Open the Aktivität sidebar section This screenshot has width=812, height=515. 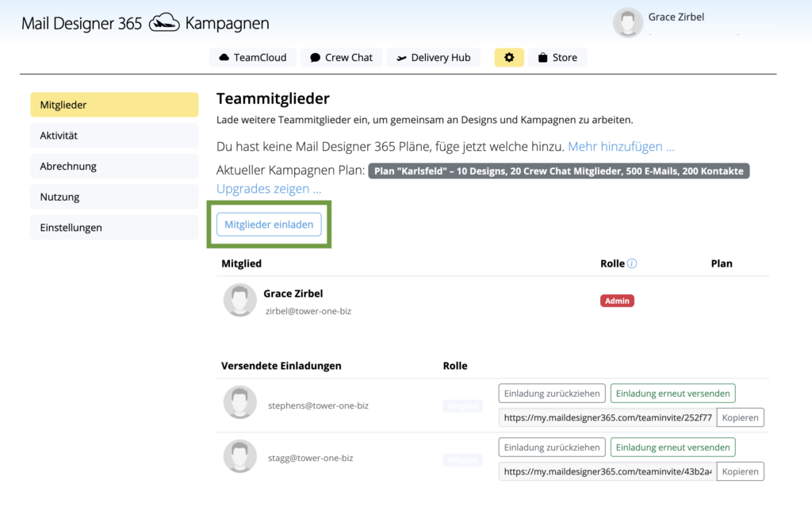(114, 135)
